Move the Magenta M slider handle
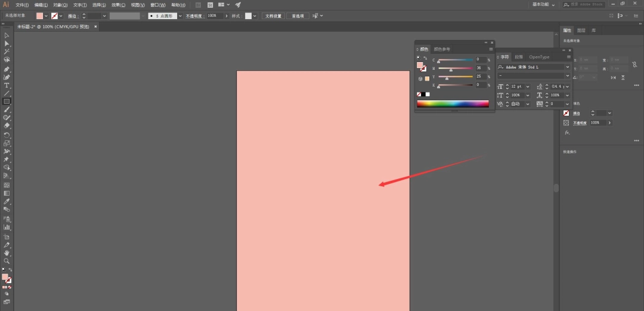The image size is (644, 311). 451,69
